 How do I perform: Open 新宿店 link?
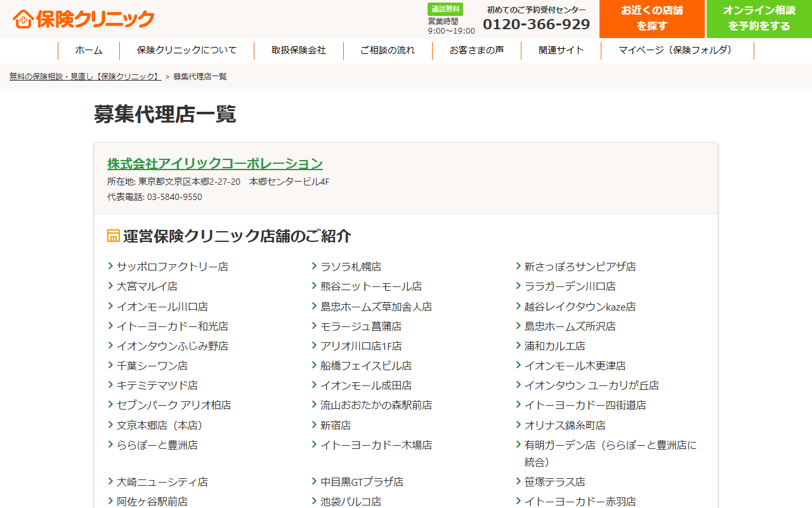pyautogui.click(x=336, y=425)
